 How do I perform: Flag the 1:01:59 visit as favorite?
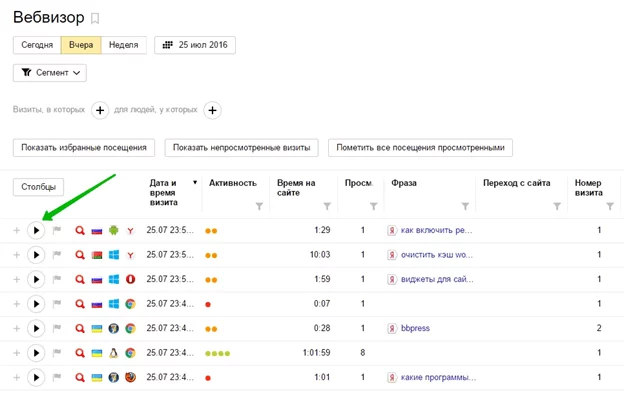coord(57,353)
